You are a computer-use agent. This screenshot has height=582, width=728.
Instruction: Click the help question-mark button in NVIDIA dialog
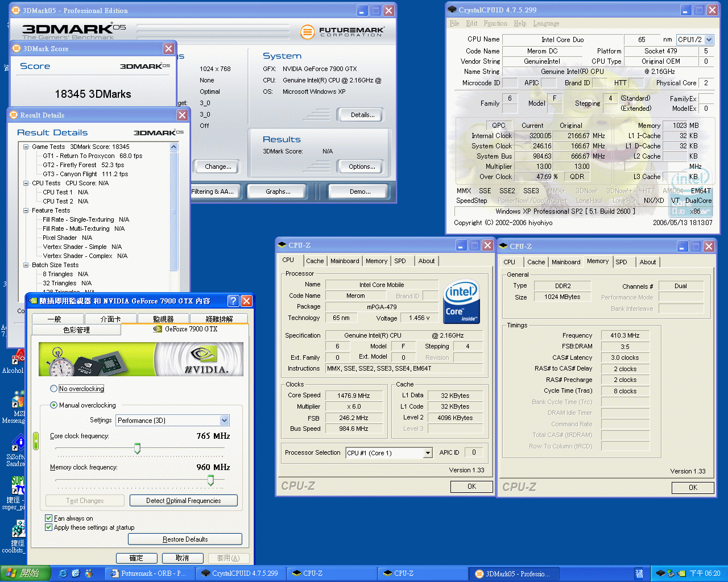[233, 301]
